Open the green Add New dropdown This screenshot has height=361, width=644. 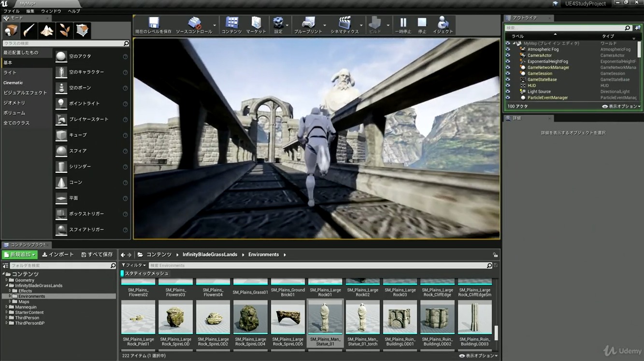tap(20, 254)
